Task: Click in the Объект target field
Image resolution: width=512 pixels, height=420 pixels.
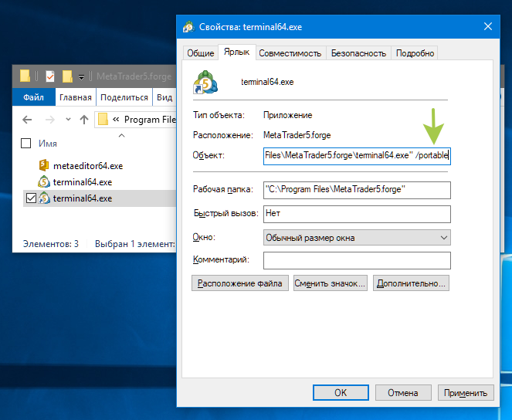Action: (357, 156)
